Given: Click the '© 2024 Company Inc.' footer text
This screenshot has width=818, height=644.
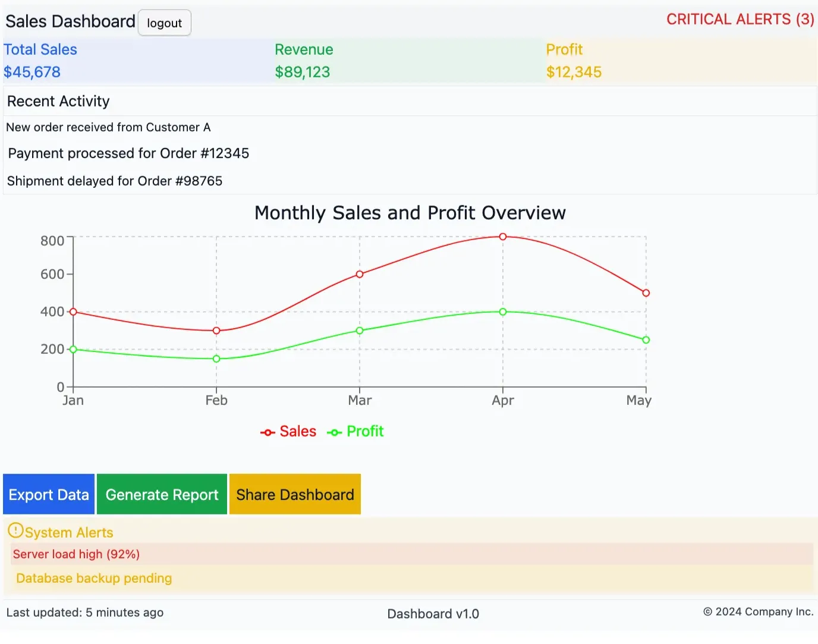Looking at the screenshot, I should point(759,612).
